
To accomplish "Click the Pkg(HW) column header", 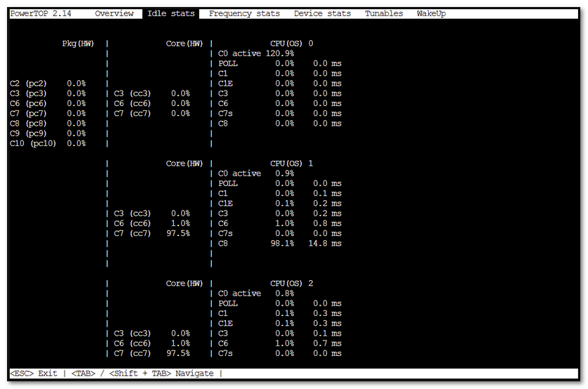I will click(x=78, y=44).
